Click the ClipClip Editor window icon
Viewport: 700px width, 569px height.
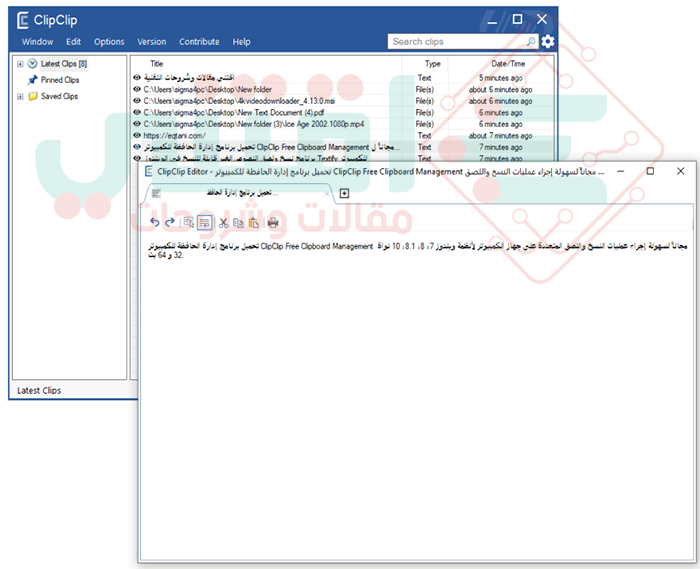[149, 171]
